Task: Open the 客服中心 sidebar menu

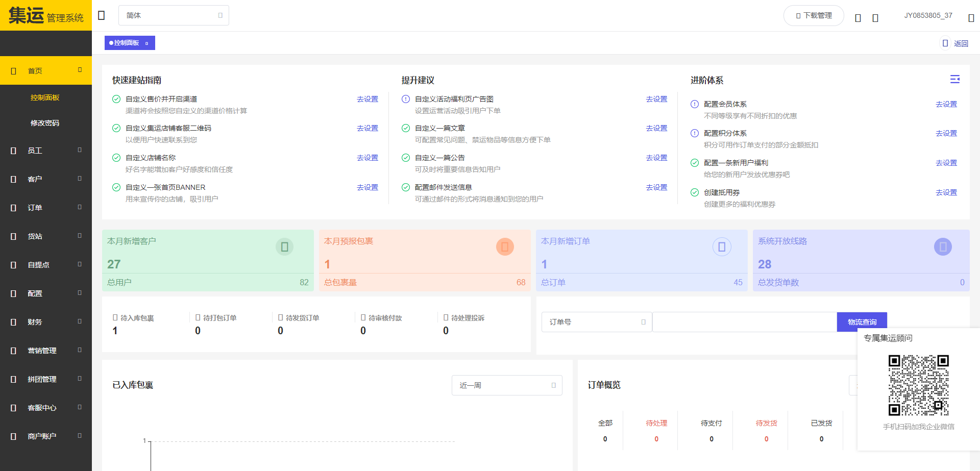Action: tap(46, 408)
